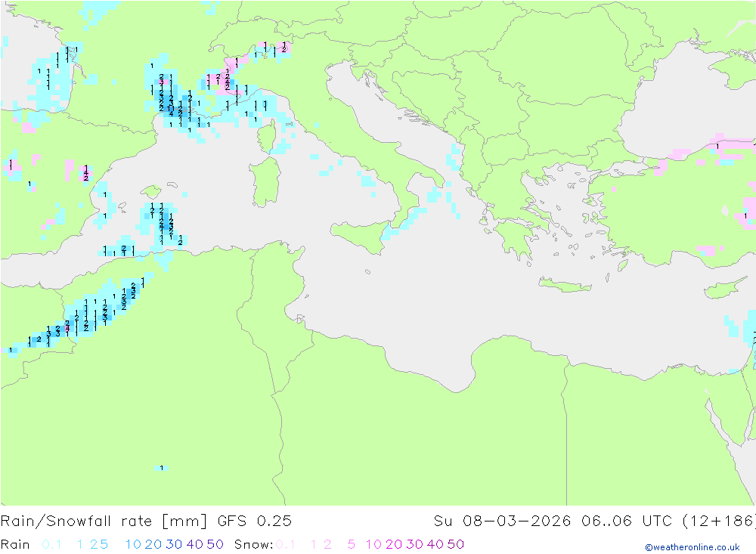Click the snow legend value 0.1

pyautogui.click(x=286, y=544)
